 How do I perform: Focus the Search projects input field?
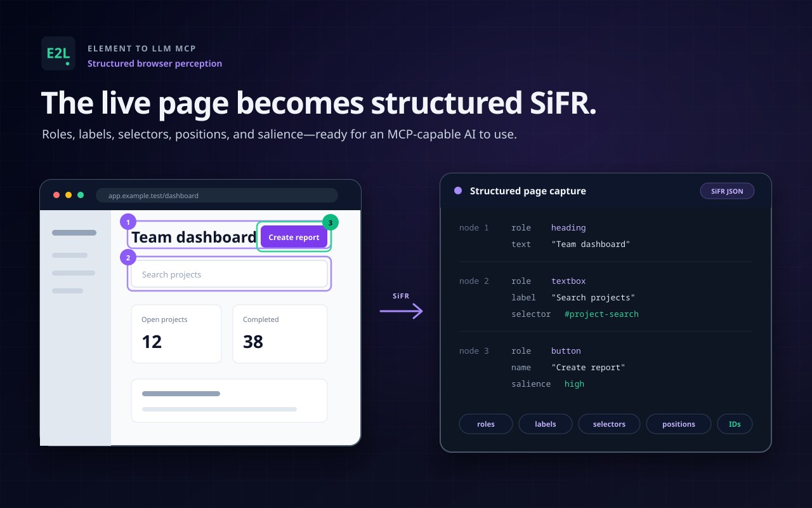[x=229, y=274]
